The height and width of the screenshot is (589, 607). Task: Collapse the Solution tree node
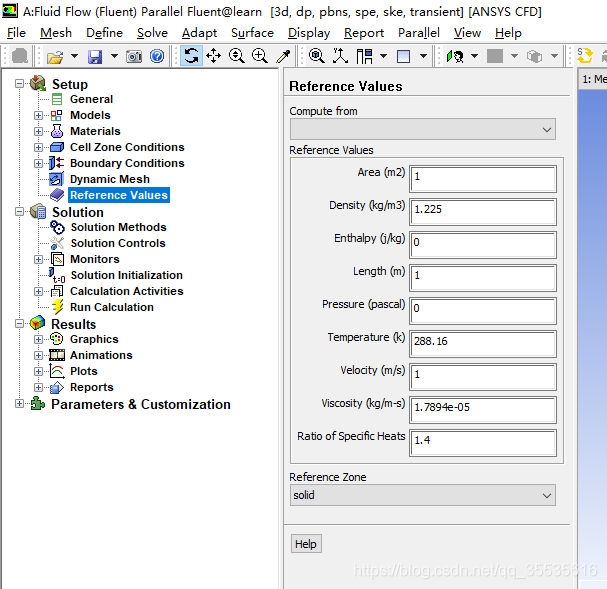(19, 212)
